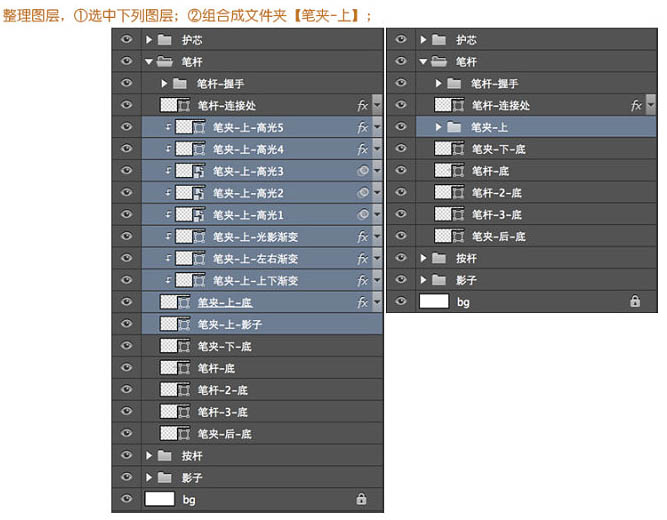Hide the 笔夹-上-影子 layer

point(126,324)
